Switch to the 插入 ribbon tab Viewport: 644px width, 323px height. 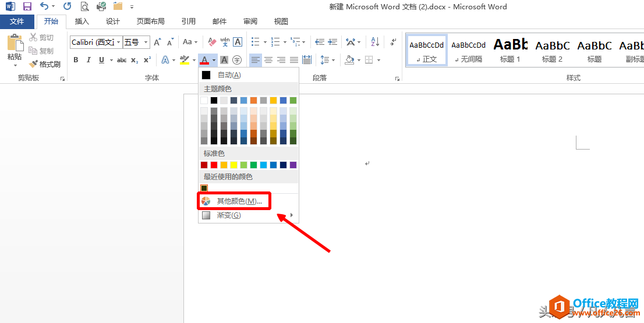[x=82, y=22]
